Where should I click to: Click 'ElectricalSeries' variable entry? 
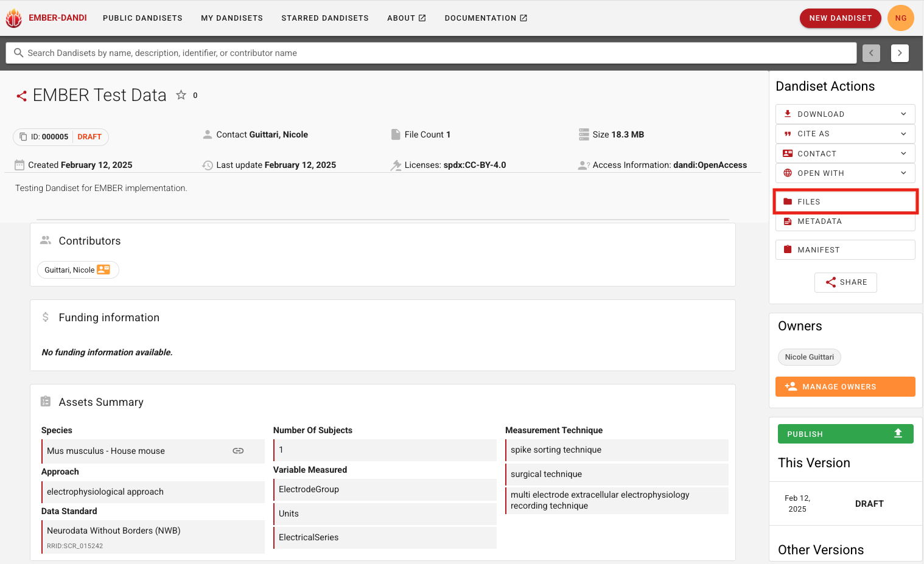pyautogui.click(x=385, y=537)
